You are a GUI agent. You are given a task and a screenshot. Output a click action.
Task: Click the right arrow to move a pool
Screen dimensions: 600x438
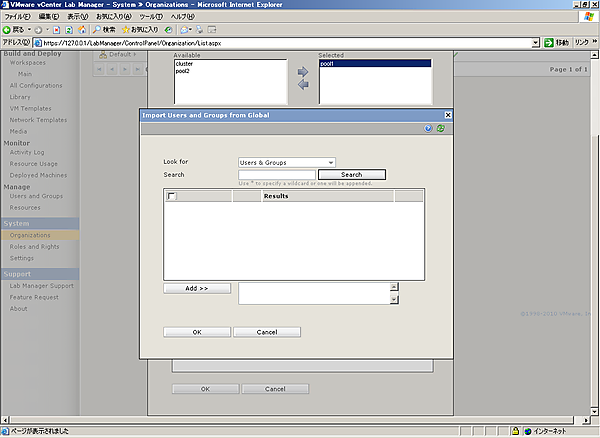click(x=303, y=72)
